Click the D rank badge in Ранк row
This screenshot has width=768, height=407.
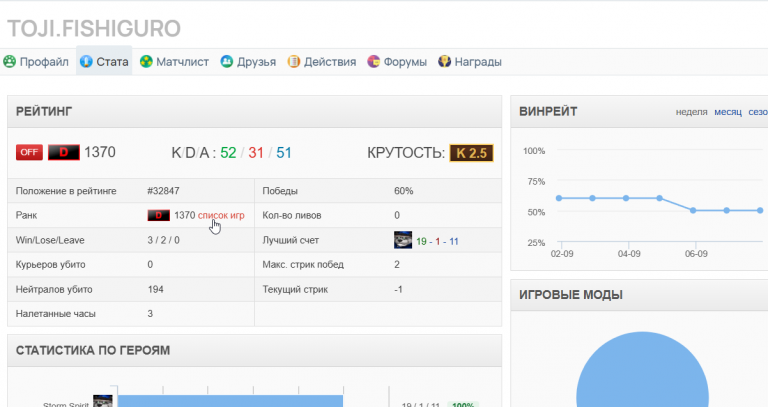click(159, 215)
